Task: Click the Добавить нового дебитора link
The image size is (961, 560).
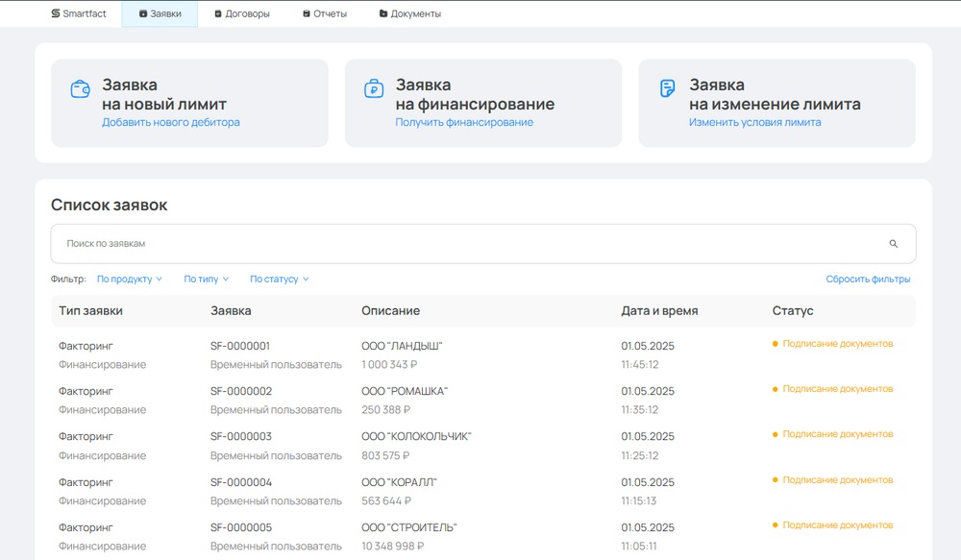Action: [x=171, y=123]
